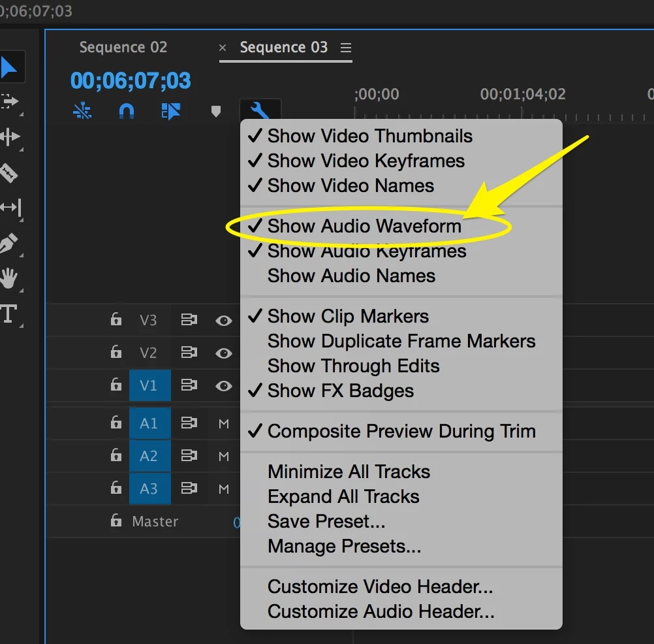Screen dimensions: 654x644
Task: Enable Show Duplicate Frame Markers
Action: tap(401, 341)
